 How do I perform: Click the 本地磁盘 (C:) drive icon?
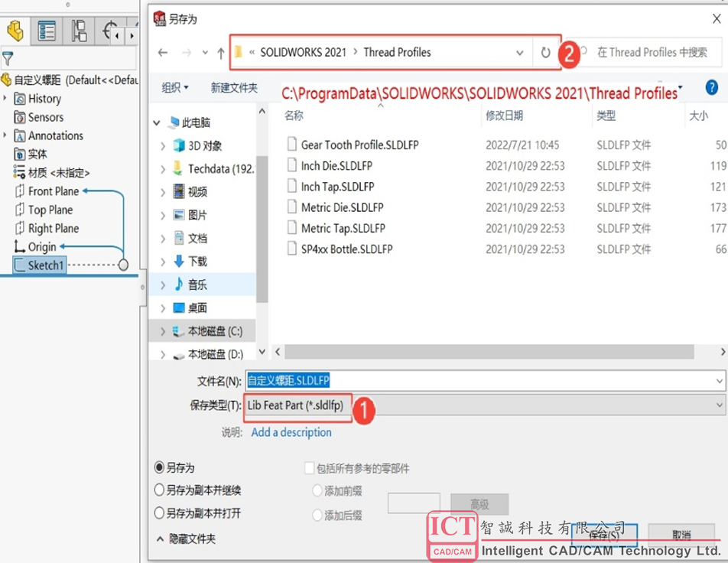[x=178, y=331]
